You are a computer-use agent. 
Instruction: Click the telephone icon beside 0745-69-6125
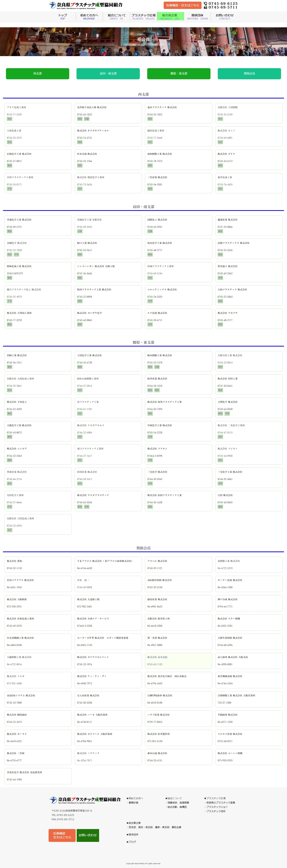pyautogui.click(x=205, y=3)
